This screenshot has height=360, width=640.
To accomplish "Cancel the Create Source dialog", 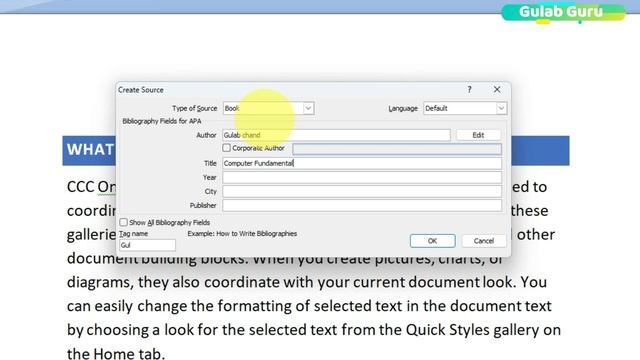I will pyautogui.click(x=484, y=241).
